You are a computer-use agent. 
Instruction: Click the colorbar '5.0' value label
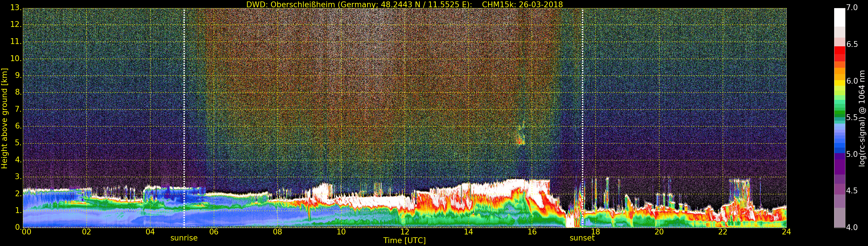[852, 154]
